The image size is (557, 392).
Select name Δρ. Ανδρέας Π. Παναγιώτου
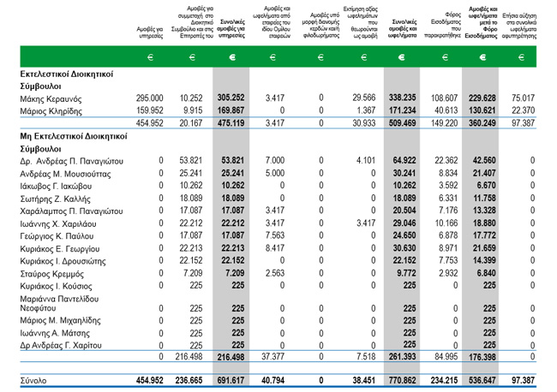click(71, 162)
